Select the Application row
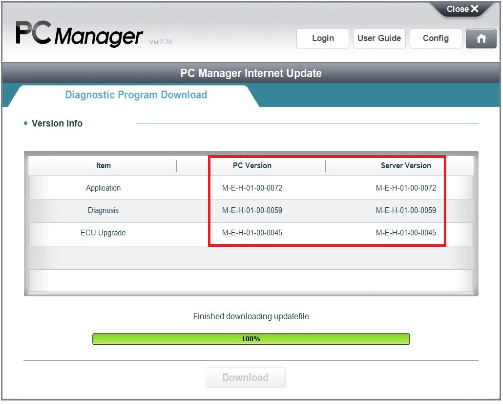The width and height of the screenshot is (503, 404). click(x=251, y=188)
